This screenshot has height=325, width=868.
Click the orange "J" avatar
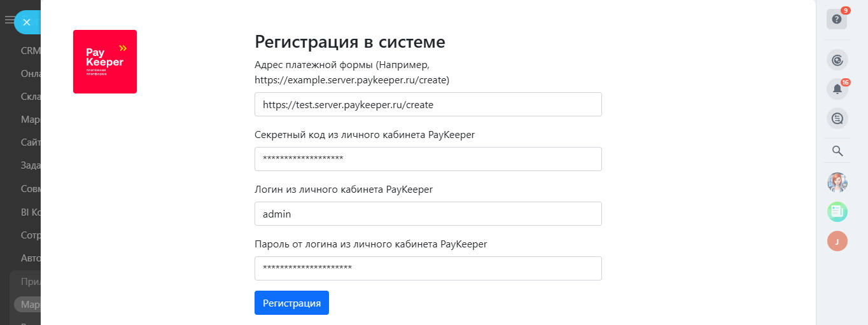(837, 241)
